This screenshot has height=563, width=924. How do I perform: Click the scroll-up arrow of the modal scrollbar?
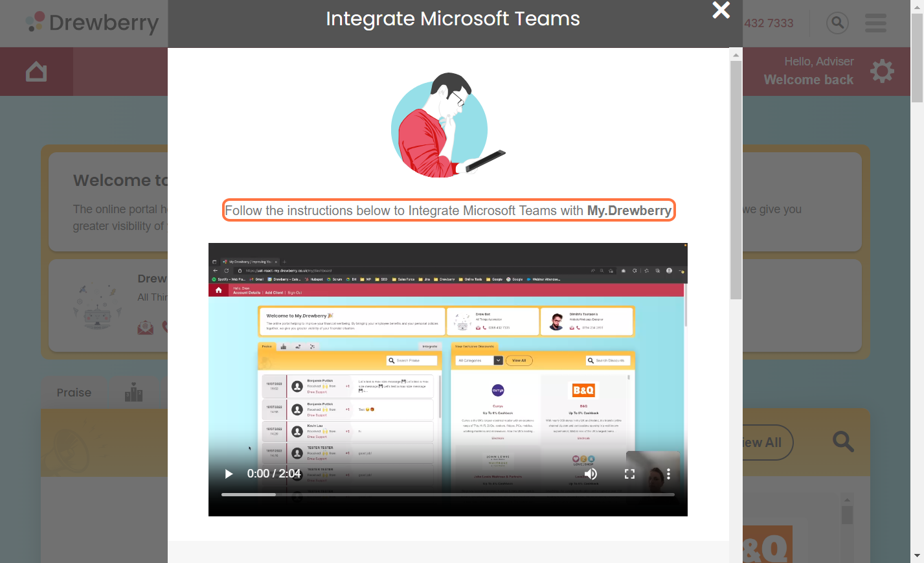(x=736, y=55)
